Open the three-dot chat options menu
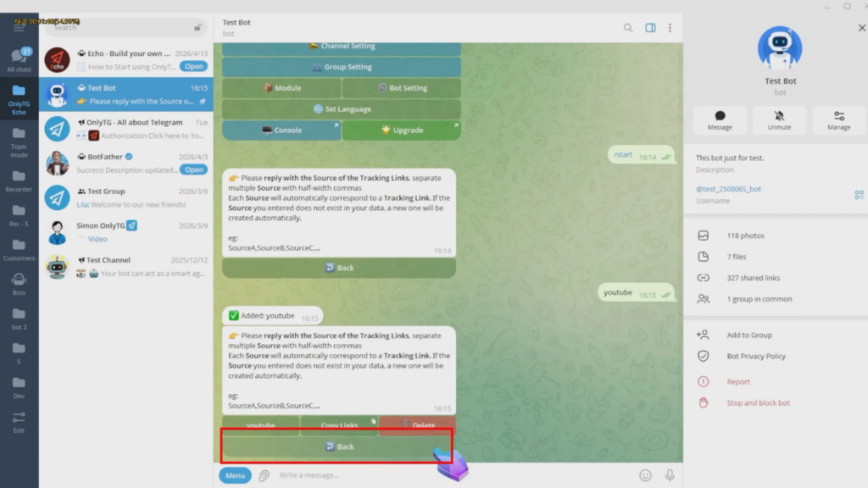Image resolution: width=868 pixels, height=488 pixels. coord(670,27)
